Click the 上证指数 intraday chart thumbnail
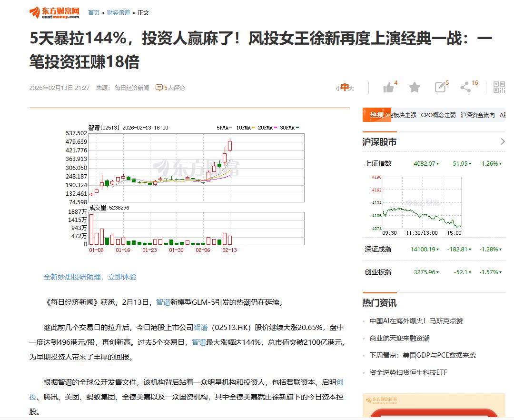 tap(416, 206)
